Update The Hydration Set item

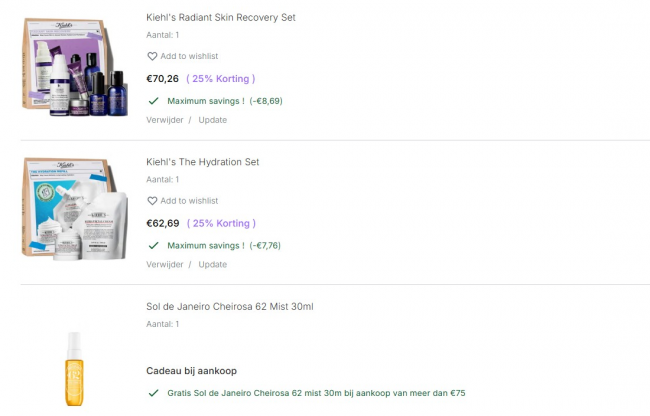click(212, 264)
